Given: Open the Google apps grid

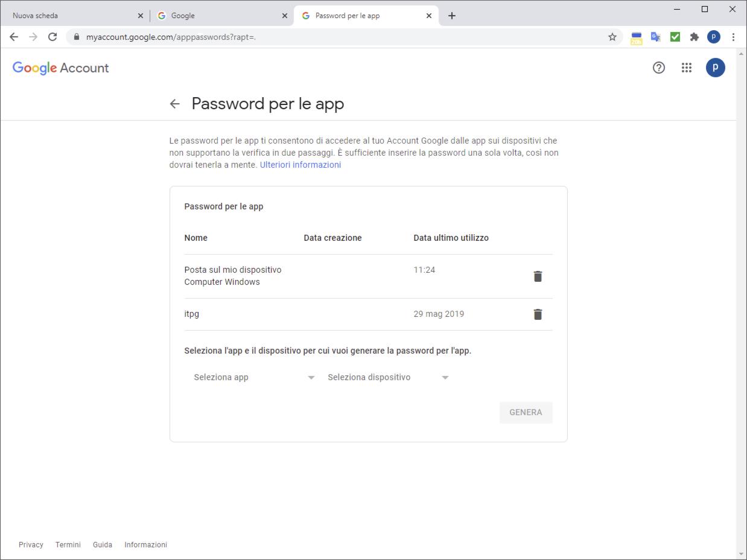Looking at the screenshot, I should 687,68.
